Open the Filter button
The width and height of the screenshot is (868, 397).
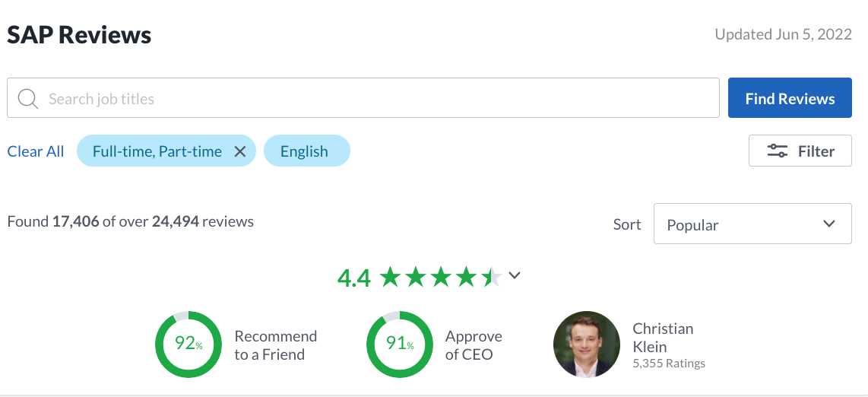(800, 151)
